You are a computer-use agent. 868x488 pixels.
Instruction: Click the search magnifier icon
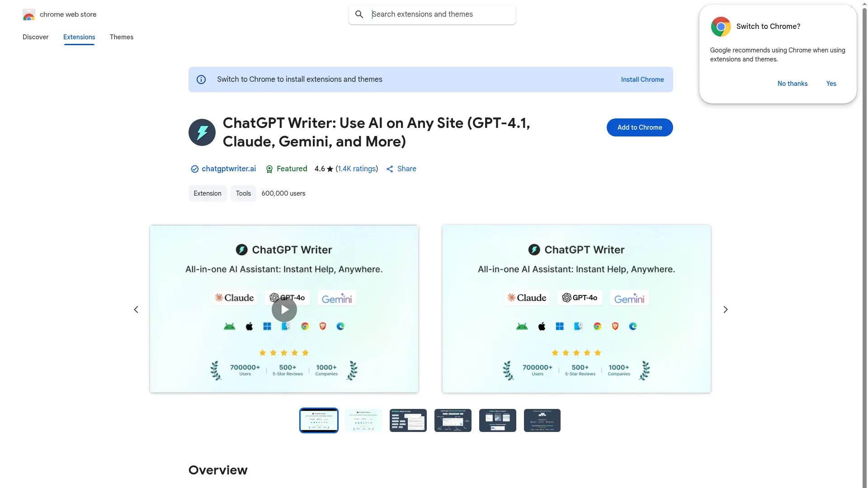[359, 14]
